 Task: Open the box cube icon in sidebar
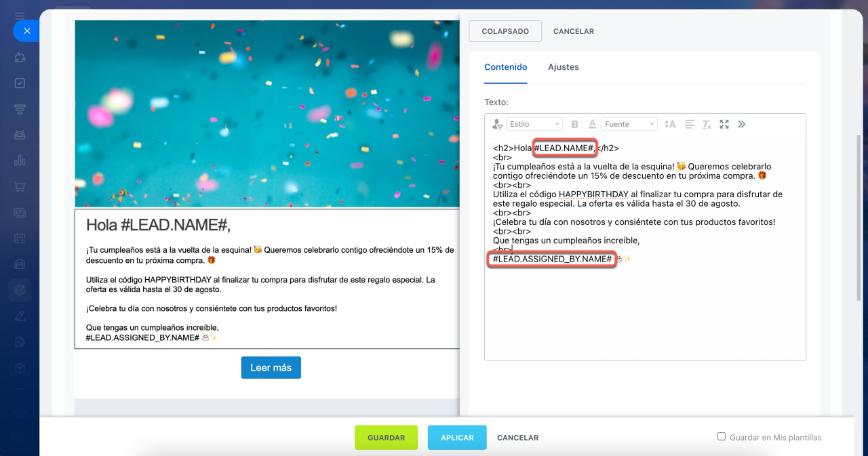click(x=20, y=367)
